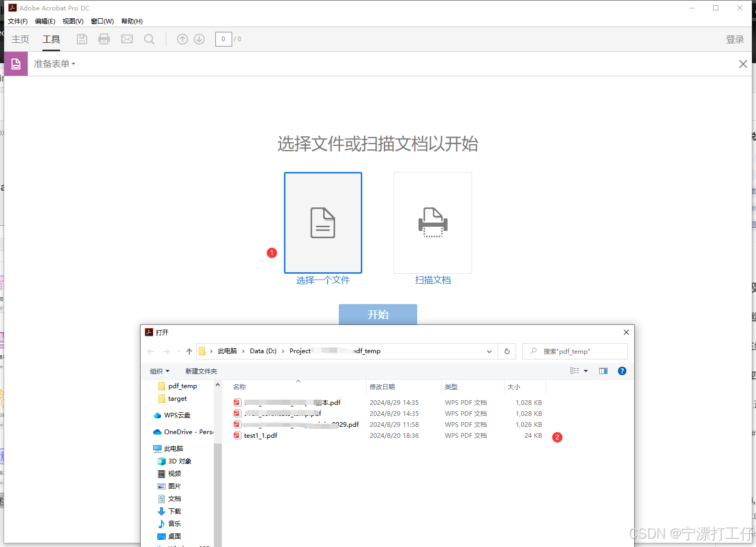756x547 pixels.
Task: Click the Search magnifier icon in toolbar
Action: 150,39
